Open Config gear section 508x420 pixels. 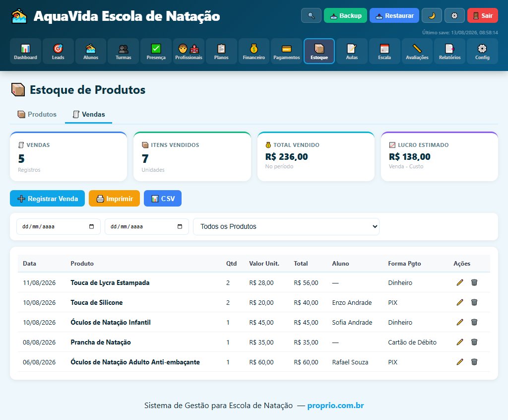(482, 51)
